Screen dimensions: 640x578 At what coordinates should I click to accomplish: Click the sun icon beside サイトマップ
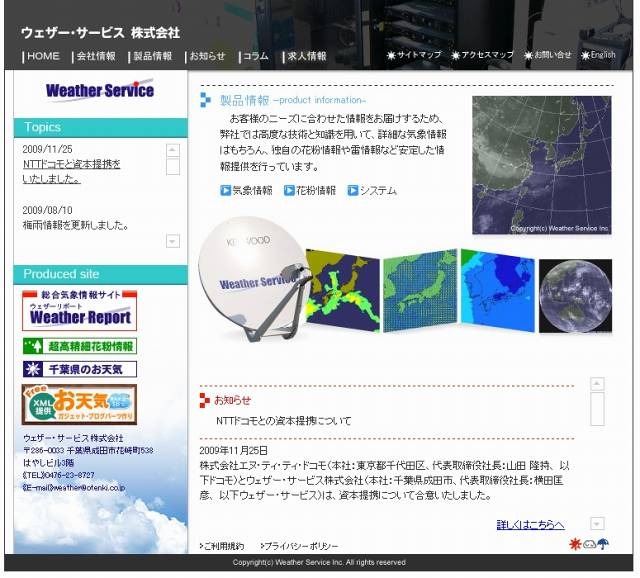click(x=391, y=55)
